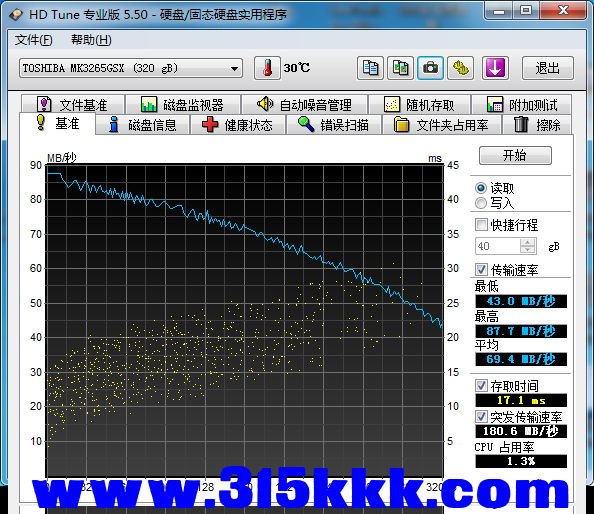This screenshot has height=514, width=594.
Task: Click the 30°C temperature reading
Action: pyautogui.click(x=297, y=68)
